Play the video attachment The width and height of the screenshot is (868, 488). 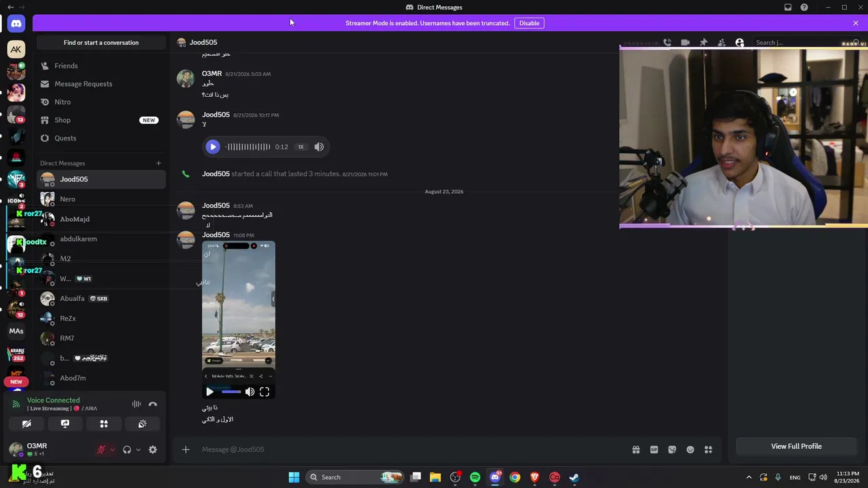pos(210,392)
